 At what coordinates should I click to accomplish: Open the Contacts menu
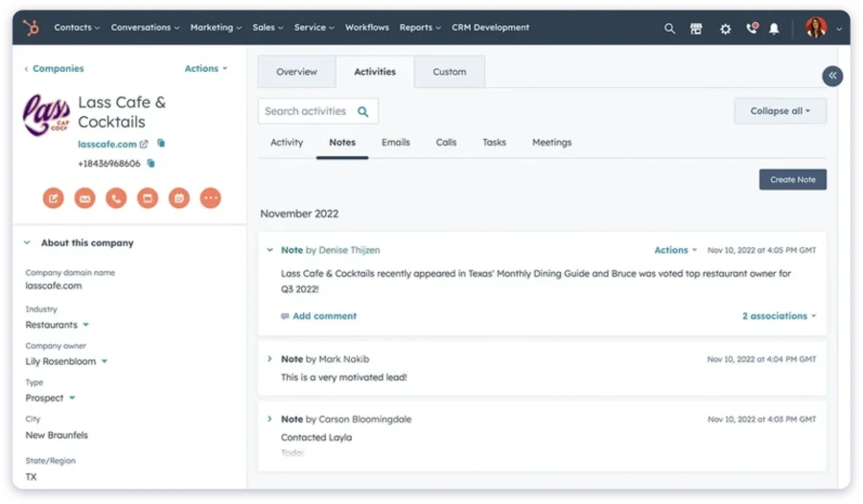coord(77,28)
